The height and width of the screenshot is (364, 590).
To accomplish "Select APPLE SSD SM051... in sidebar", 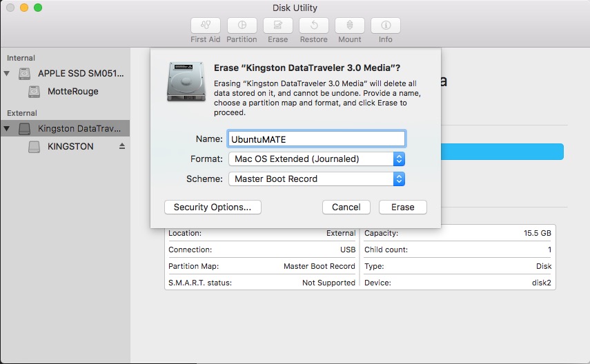I will point(81,73).
